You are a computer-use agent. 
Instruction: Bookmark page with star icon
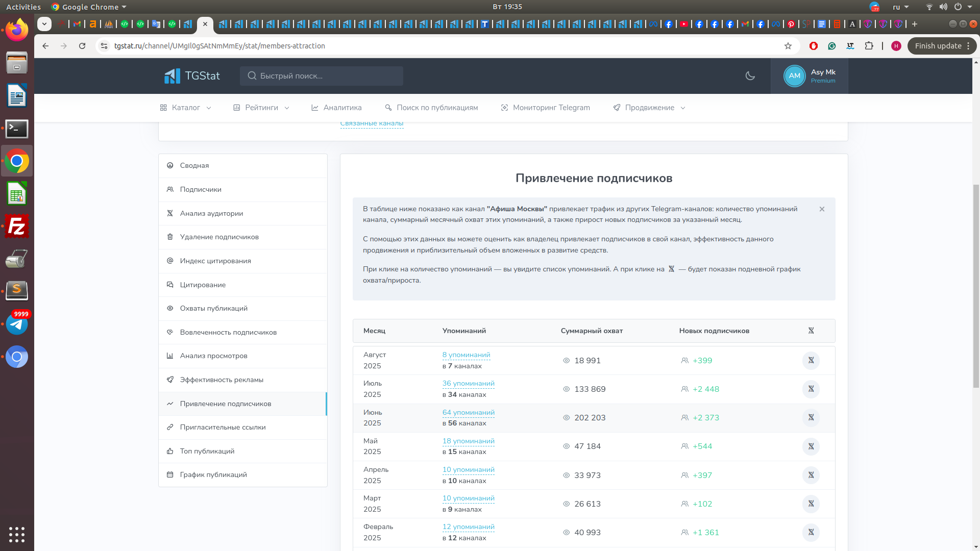point(788,46)
